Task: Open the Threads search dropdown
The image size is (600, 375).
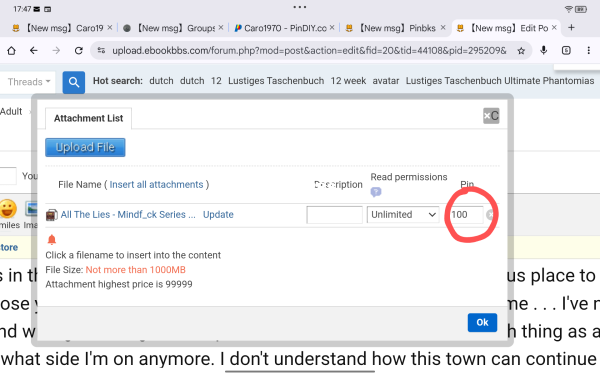Action: click(x=29, y=82)
